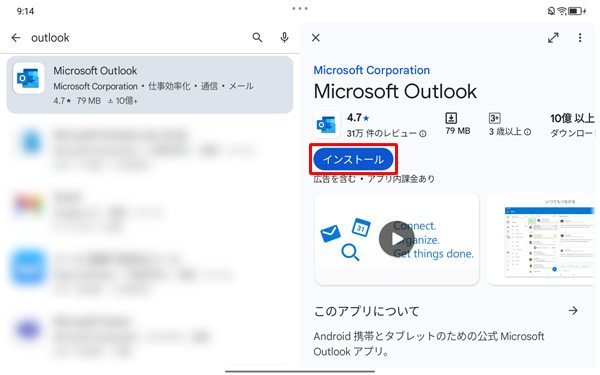Tap the Android 携帯とタブレット app description
Image resolution: width=600 pixels, height=375 pixels.
[x=429, y=344]
